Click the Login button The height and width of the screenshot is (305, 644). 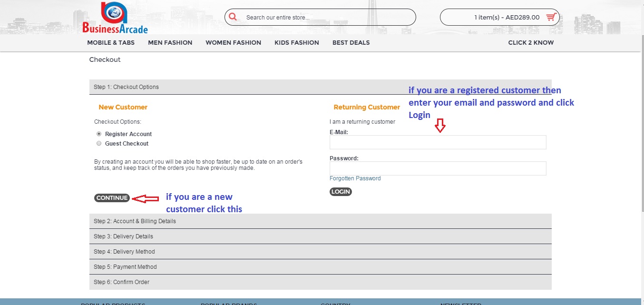click(x=341, y=192)
